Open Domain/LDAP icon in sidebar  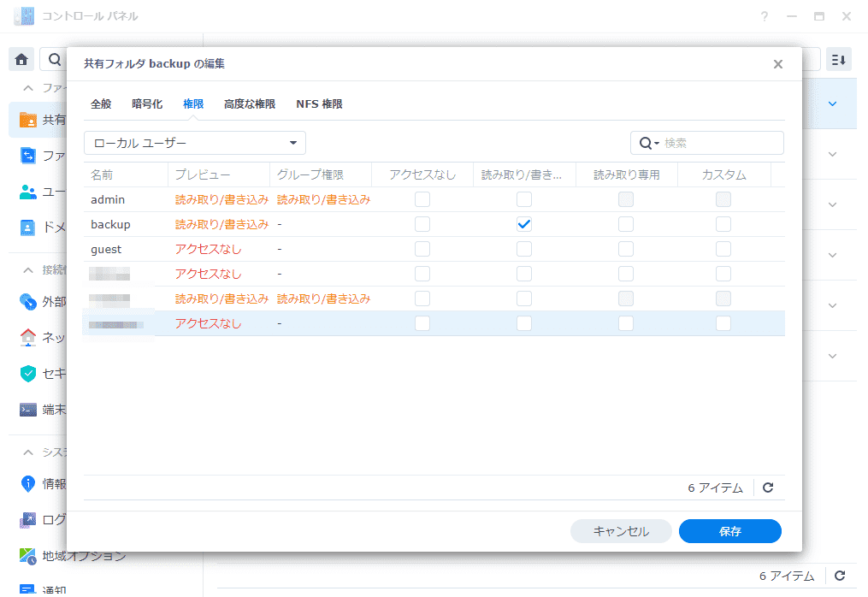point(27,228)
